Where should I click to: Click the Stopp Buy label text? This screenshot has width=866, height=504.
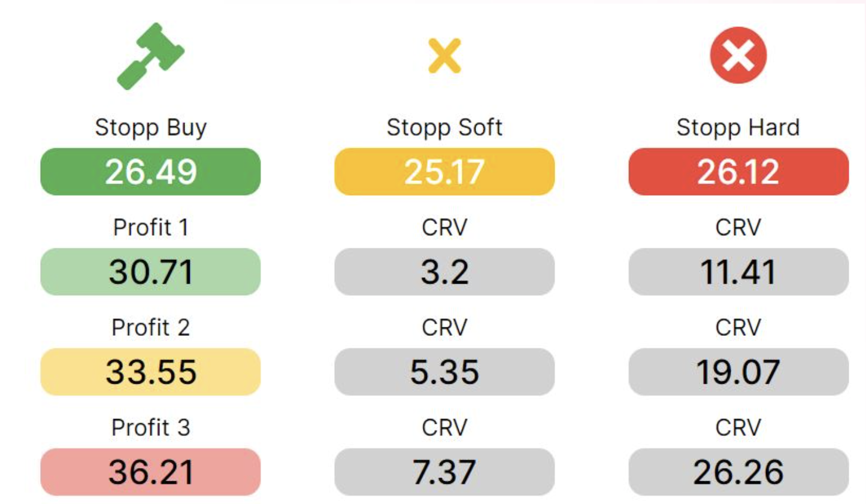pyautogui.click(x=150, y=127)
